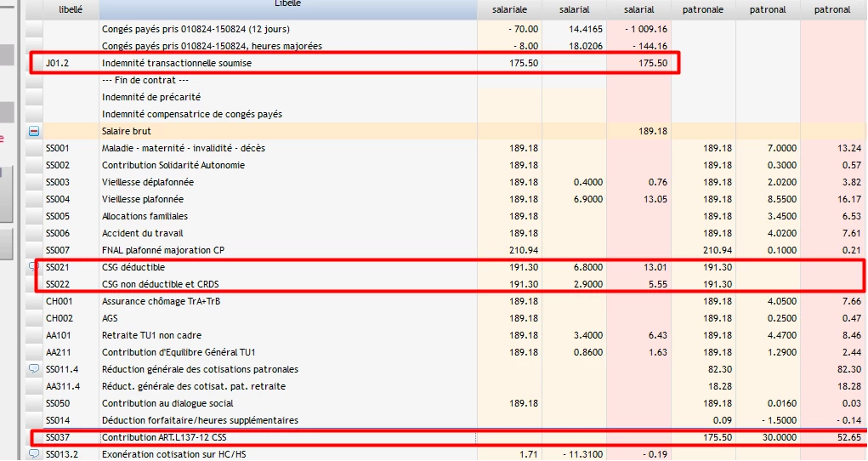Select Retraite TU1 non cadre label

(x=151, y=335)
